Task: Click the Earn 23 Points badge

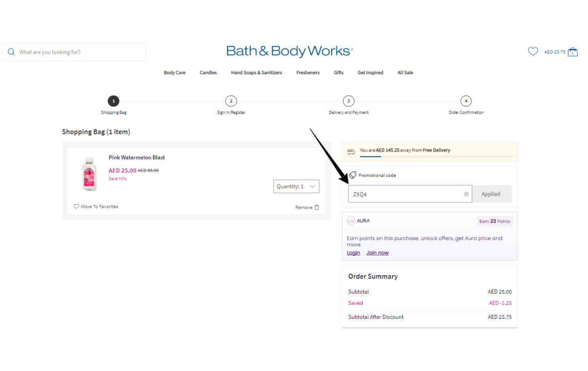Action: tap(495, 221)
